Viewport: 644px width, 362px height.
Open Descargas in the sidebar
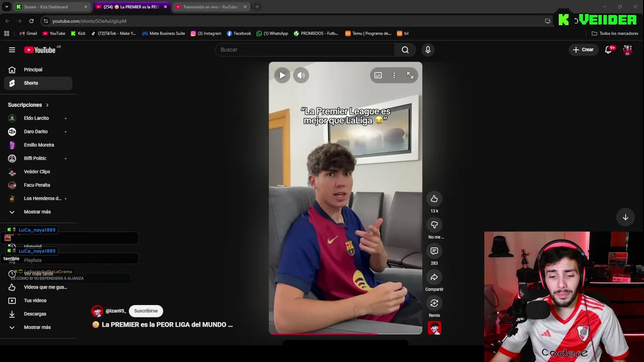point(38,314)
